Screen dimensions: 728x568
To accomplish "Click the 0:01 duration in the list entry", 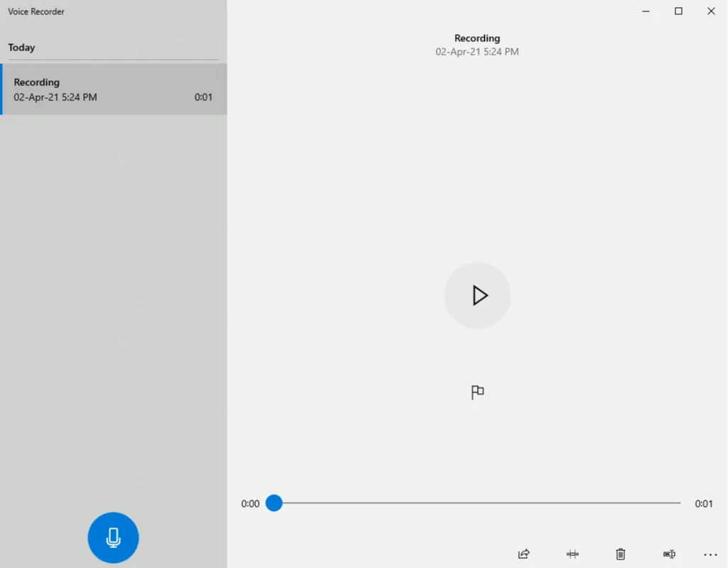I will [x=203, y=97].
